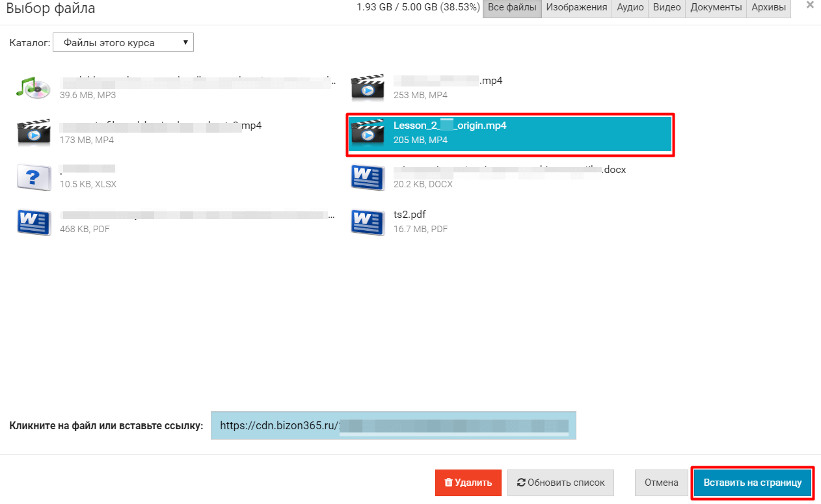Switch to the Аудио tab
This screenshot has width=821, height=504.
(630, 8)
